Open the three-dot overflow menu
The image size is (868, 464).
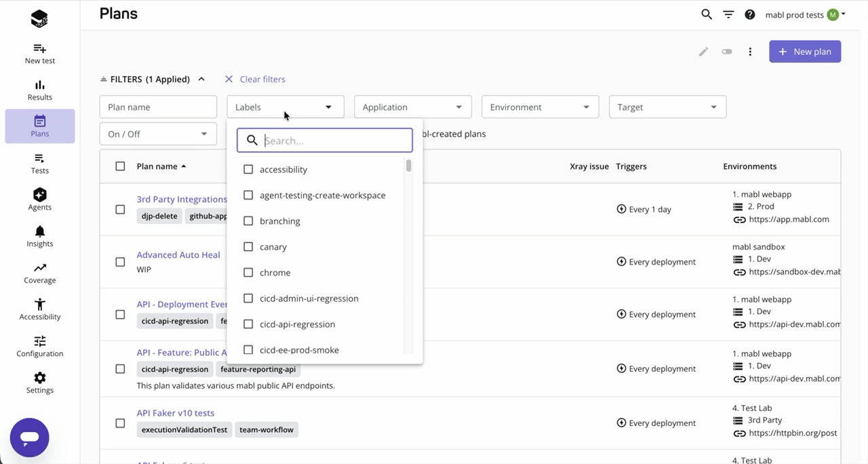[x=750, y=52]
